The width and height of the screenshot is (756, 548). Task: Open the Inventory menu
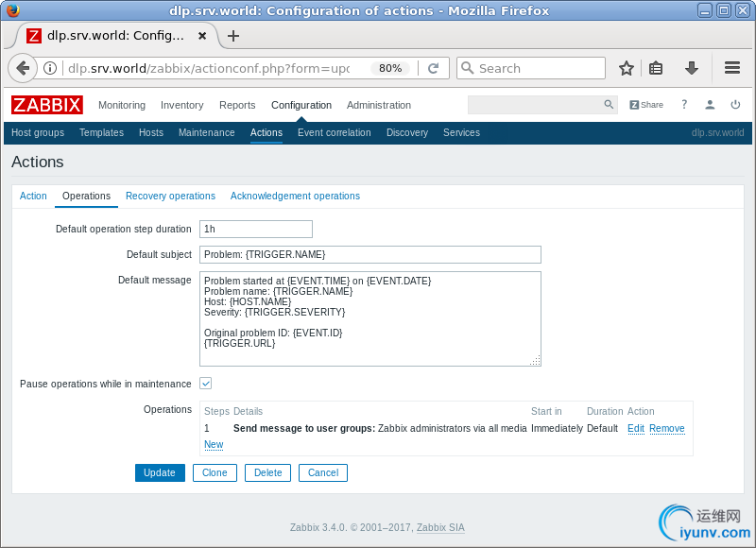181,105
